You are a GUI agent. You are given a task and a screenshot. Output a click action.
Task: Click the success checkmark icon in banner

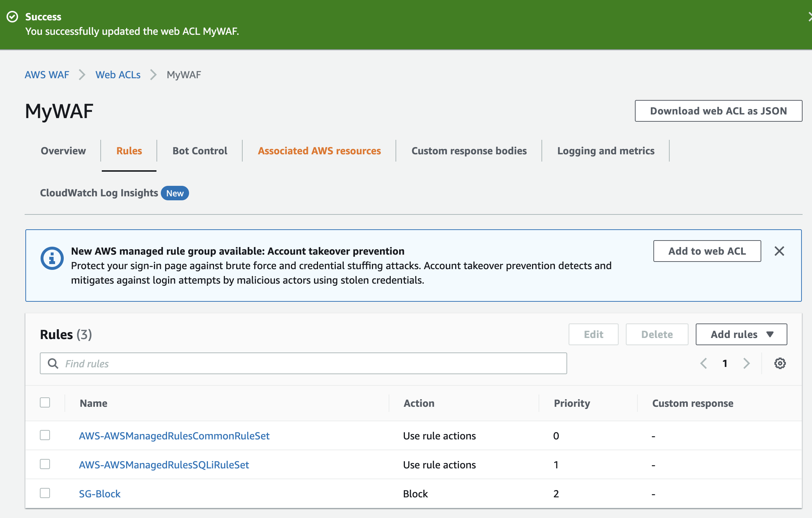click(x=13, y=17)
